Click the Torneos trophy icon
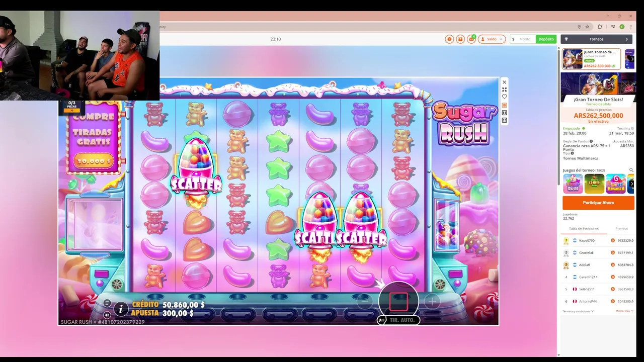 point(566,39)
